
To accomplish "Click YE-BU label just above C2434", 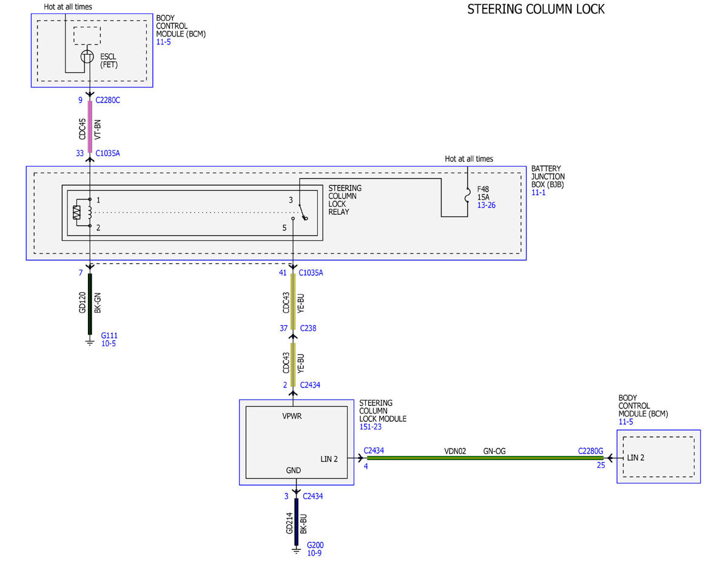I will [300, 364].
